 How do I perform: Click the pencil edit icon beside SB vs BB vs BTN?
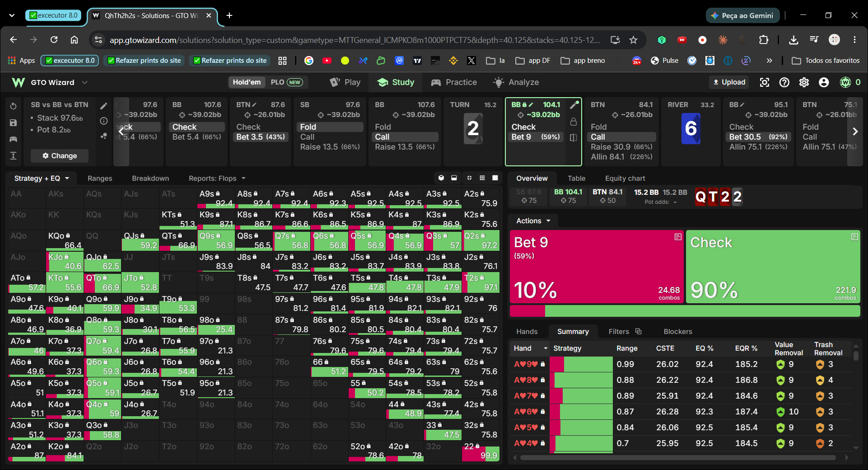104,106
